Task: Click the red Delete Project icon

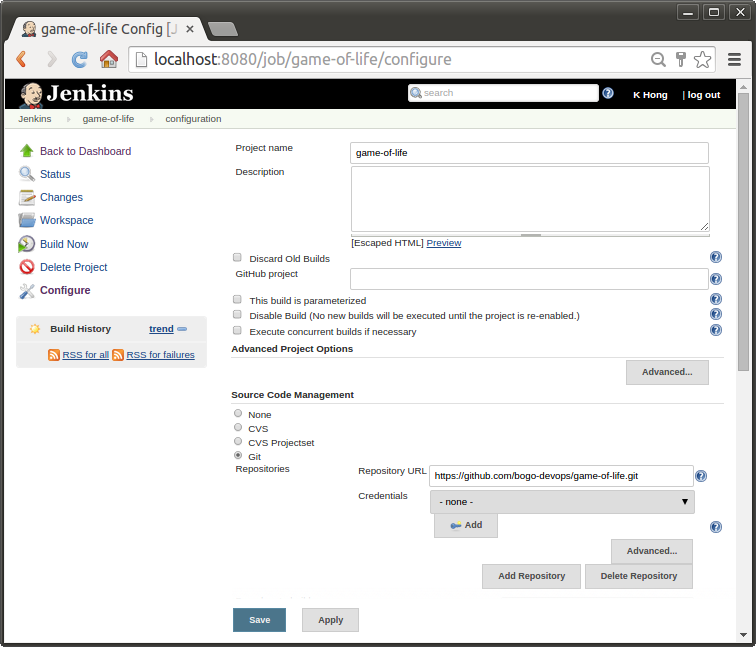Action: click(x=27, y=267)
